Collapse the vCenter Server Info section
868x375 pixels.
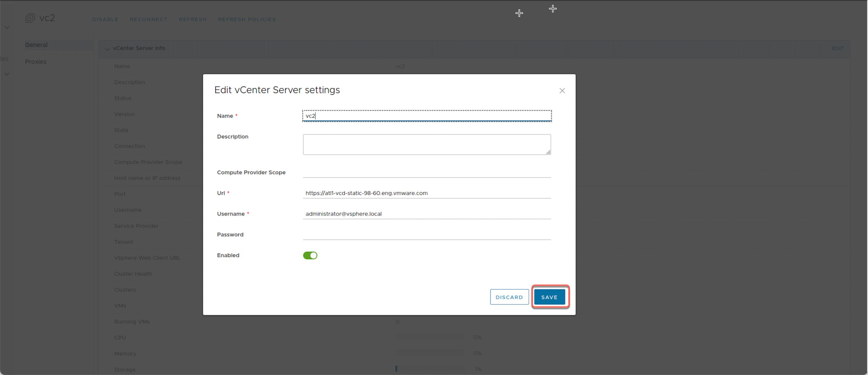107,49
